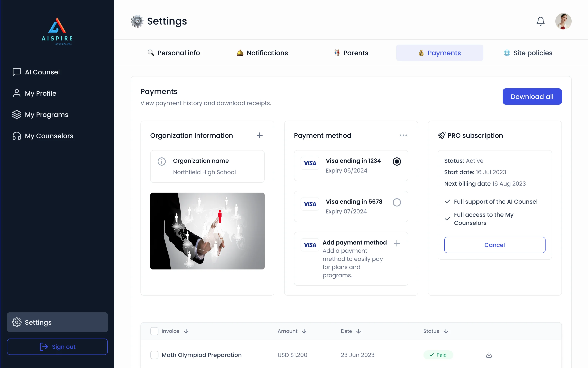This screenshot has height=368, width=588.
Task: Switch to Site policies tab
Action: [528, 53]
